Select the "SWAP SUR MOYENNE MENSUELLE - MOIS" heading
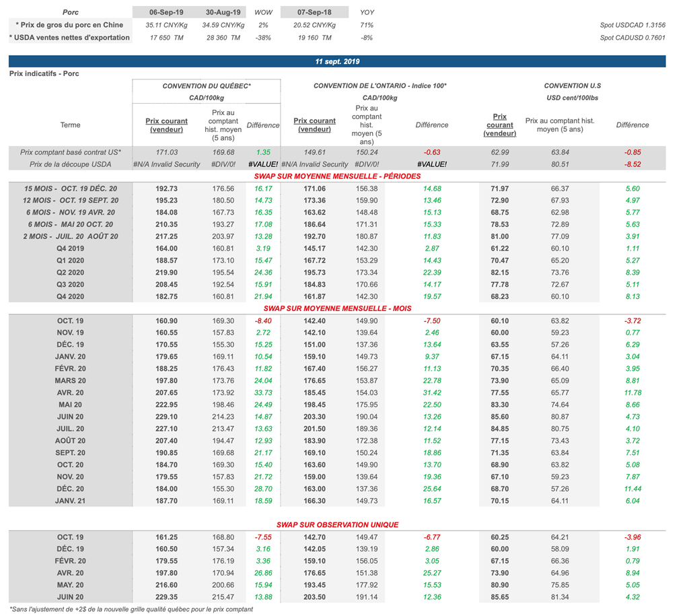689x616 pixels. tap(337, 308)
